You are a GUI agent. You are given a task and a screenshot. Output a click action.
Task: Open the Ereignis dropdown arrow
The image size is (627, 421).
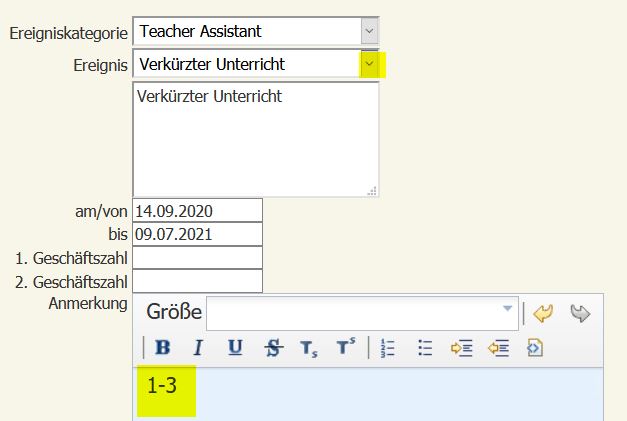369,64
